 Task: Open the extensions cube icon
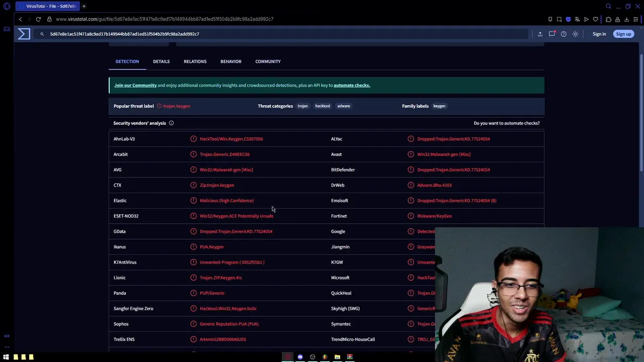[608, 19]
